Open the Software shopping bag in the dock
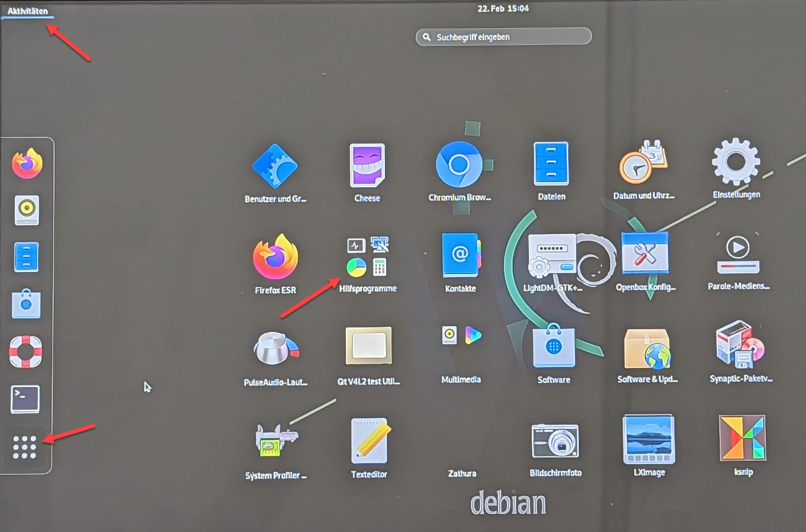 click(x=26, y=304)
